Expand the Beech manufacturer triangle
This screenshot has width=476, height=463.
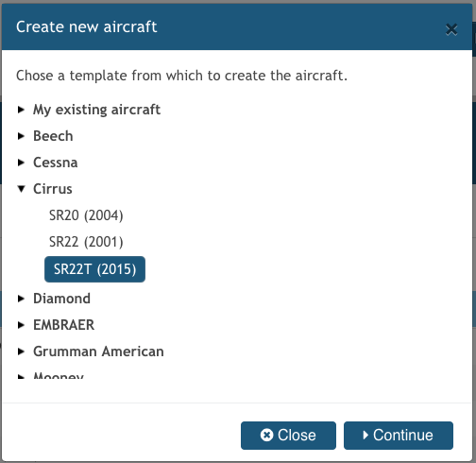pos(21,136)
